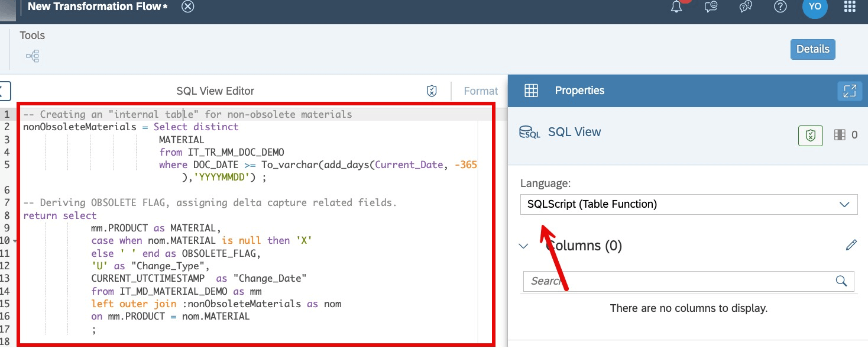Click the impact and lineage tool icon under Tools
868x348 pixels.
32,56
